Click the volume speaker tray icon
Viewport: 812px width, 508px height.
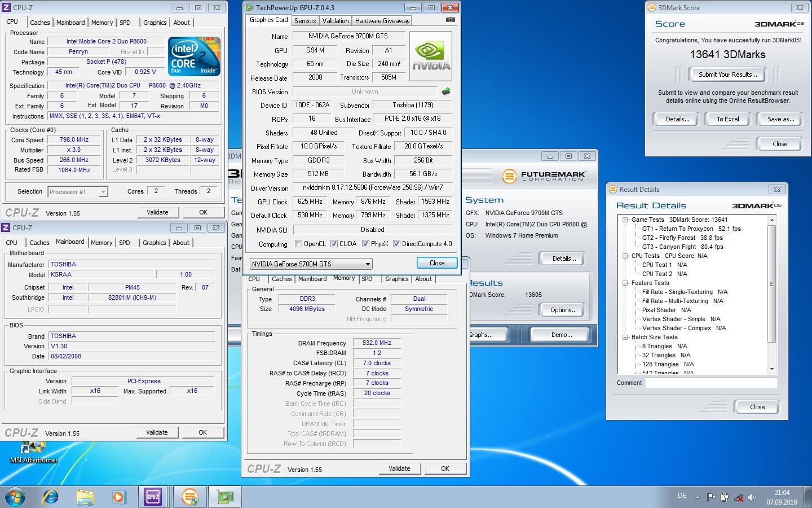tap(752, 497)
